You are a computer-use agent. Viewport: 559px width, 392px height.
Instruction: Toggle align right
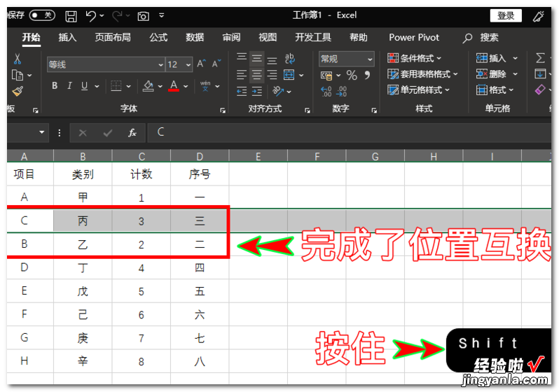pos(272,75)
